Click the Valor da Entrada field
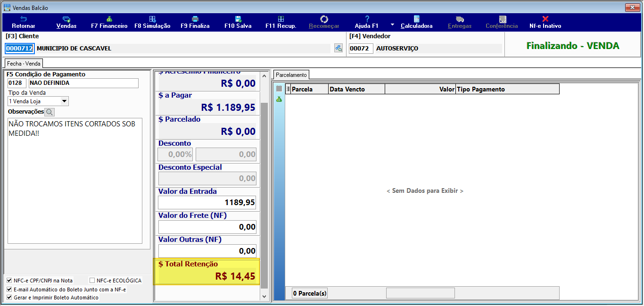 (207, 202)
